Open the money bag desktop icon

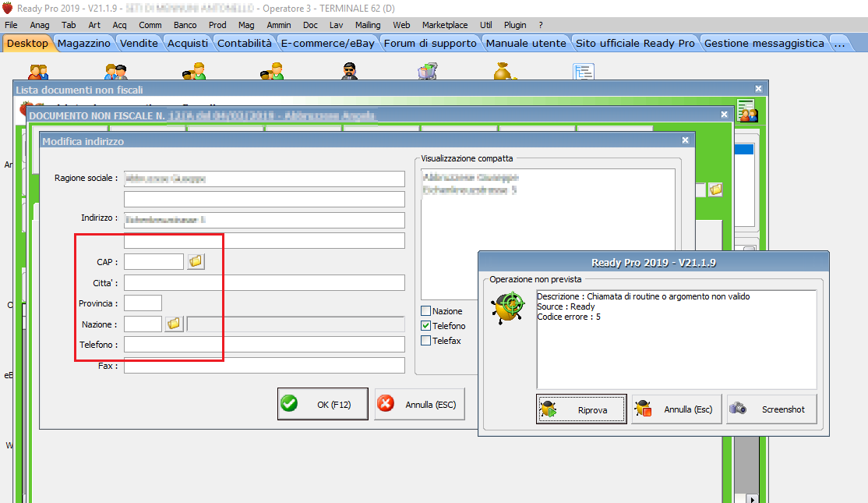pyautogui.click(x=504, y=71)
